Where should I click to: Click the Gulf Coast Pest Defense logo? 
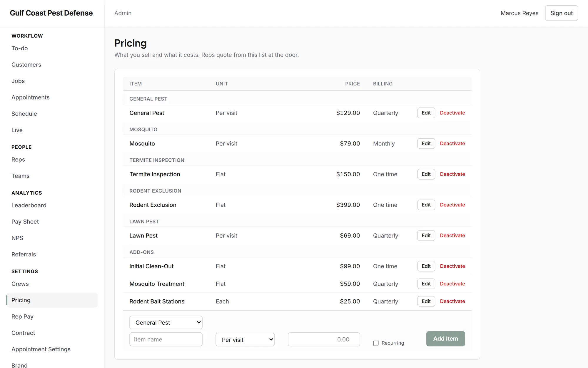51,13
